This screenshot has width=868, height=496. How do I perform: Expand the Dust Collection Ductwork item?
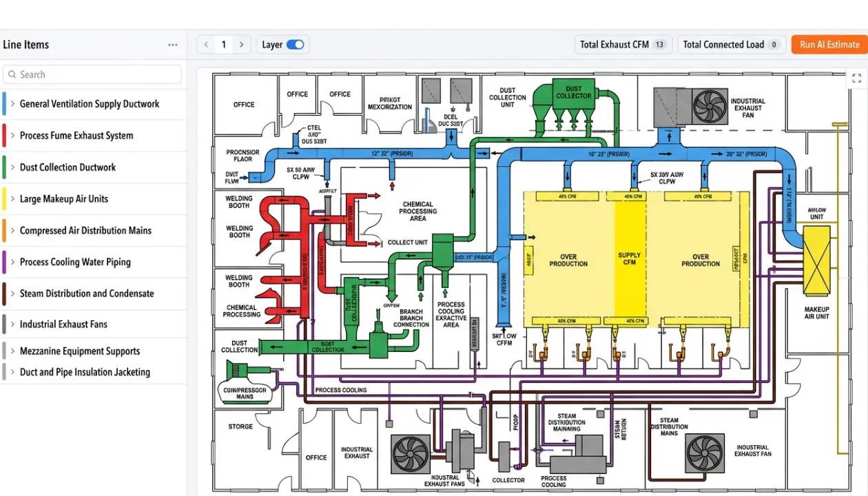click(x=12, y=167)
